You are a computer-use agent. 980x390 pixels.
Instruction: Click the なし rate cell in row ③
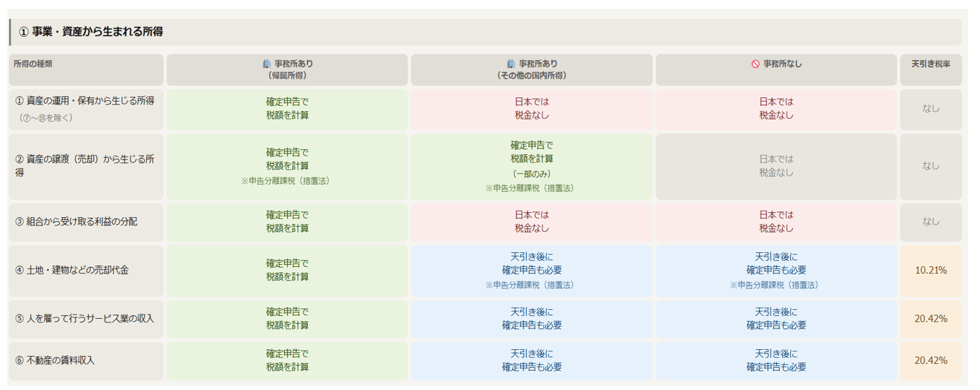coord(930,222)
